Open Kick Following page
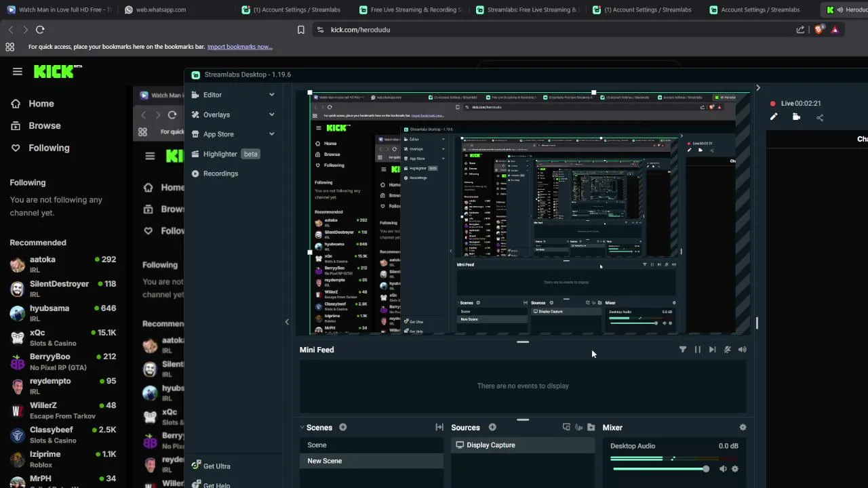The height and width of the screenshot is (488, 868). (x=49, y=148)
